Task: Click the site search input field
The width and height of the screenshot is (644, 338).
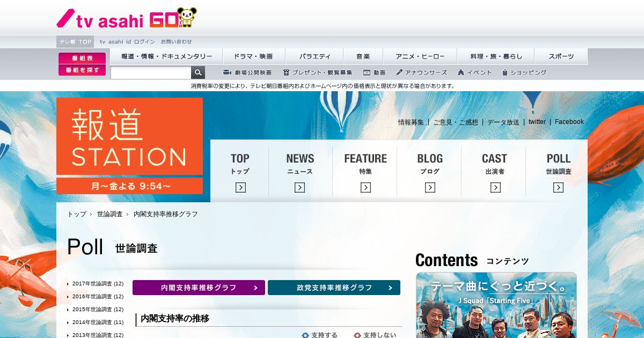Action: click(x=151, y=72)
